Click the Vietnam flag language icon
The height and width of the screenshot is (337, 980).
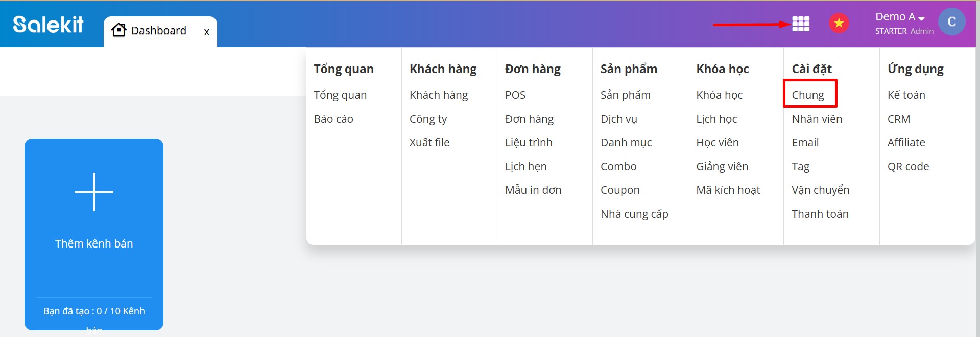tap(839, 24)
